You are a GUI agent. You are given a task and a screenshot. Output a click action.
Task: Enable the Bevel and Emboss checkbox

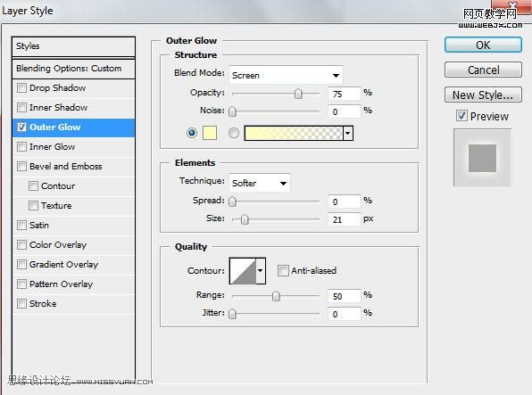21,166
